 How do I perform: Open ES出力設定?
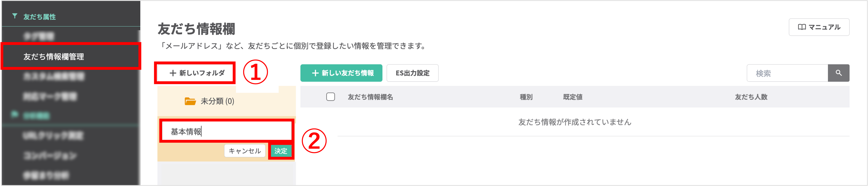[412, 73]
